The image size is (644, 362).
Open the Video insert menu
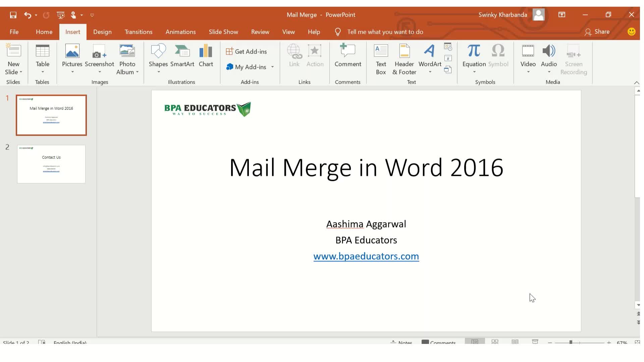click(528, 59)
